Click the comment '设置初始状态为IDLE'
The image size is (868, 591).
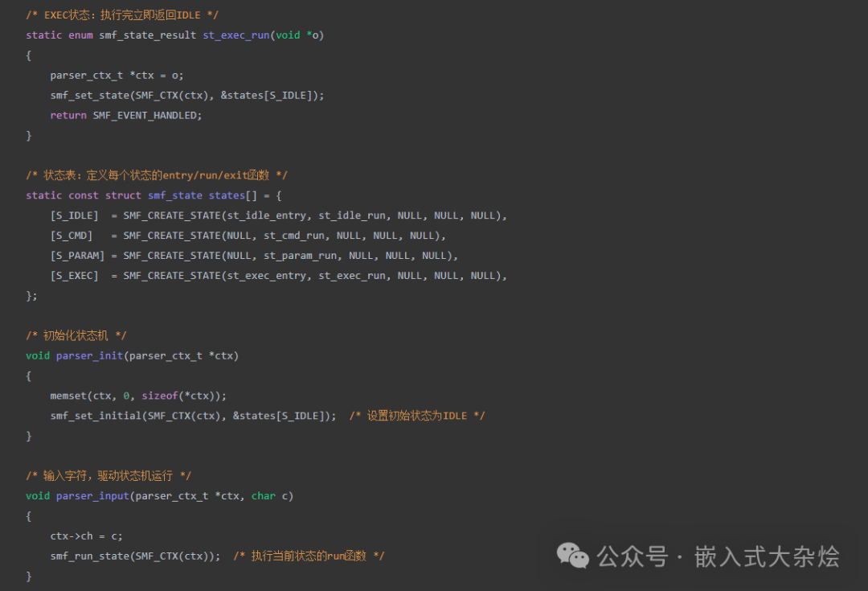pyautogui.click(x=417, y=416)
